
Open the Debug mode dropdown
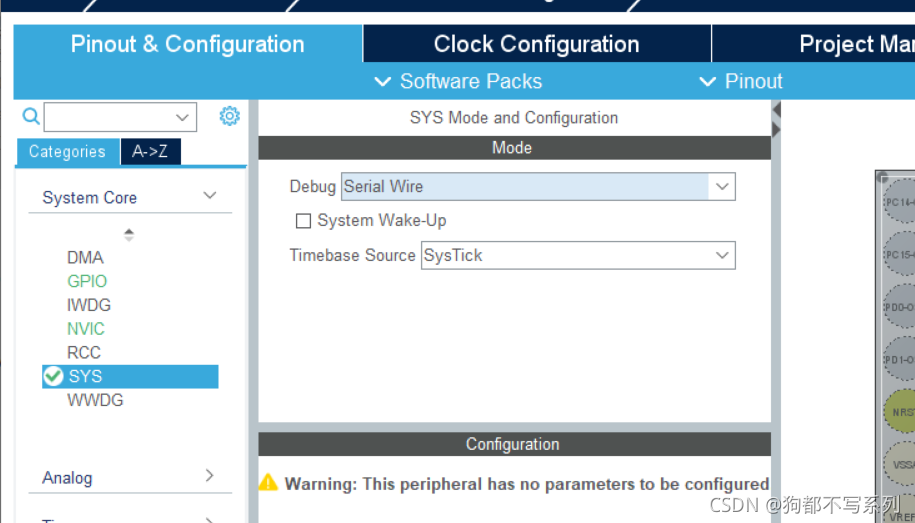[722, 186]
